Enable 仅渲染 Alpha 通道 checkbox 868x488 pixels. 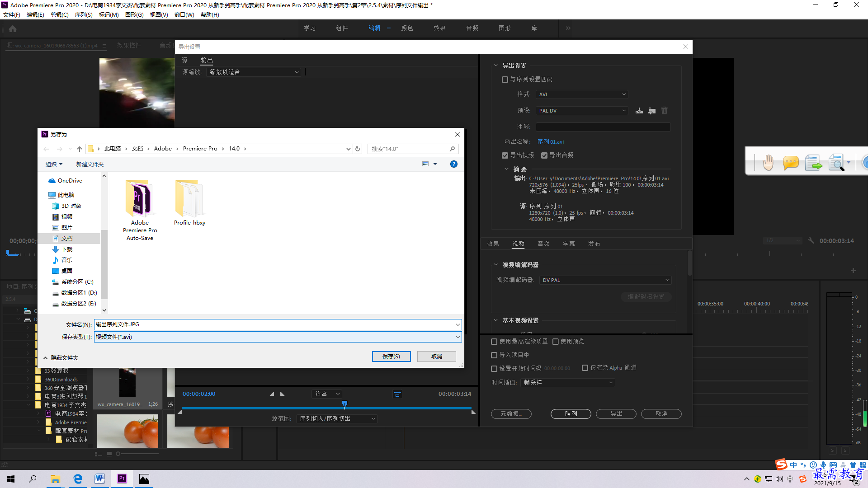(585, 368)
